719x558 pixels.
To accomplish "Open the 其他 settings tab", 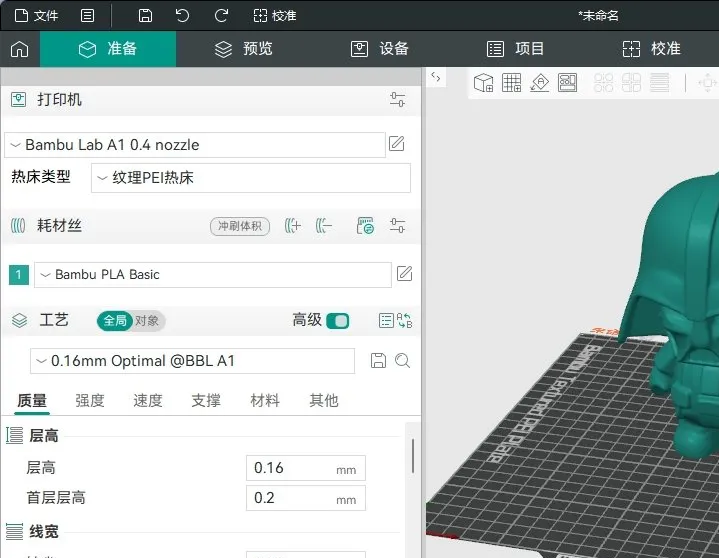I will [324, 401].
